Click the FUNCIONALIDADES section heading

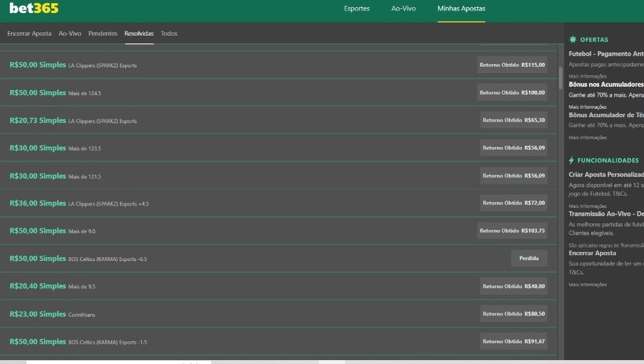click(608, 161)
